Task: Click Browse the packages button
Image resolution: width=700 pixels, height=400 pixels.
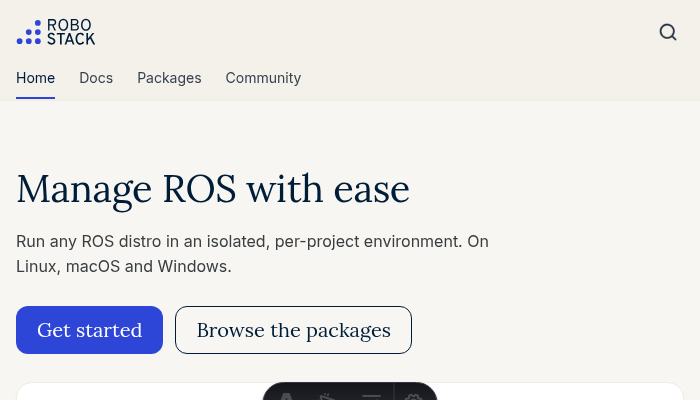Action: [x=293, y=330]
